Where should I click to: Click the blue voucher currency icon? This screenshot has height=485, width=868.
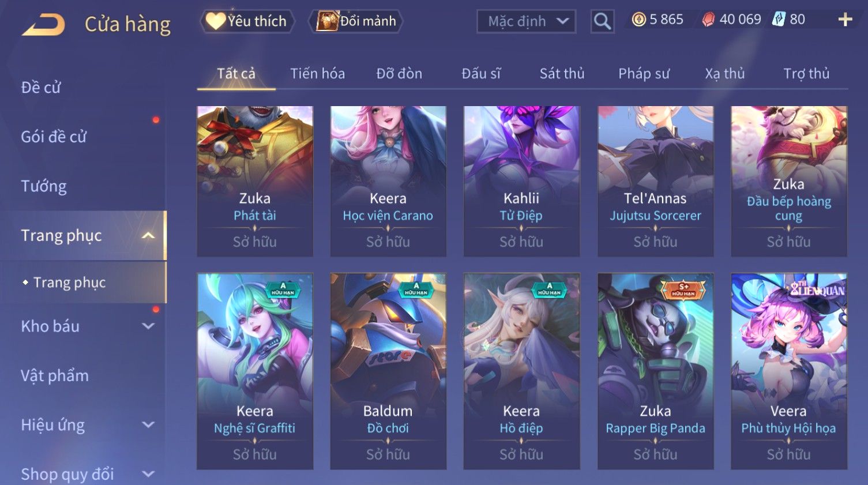[779, 20]
